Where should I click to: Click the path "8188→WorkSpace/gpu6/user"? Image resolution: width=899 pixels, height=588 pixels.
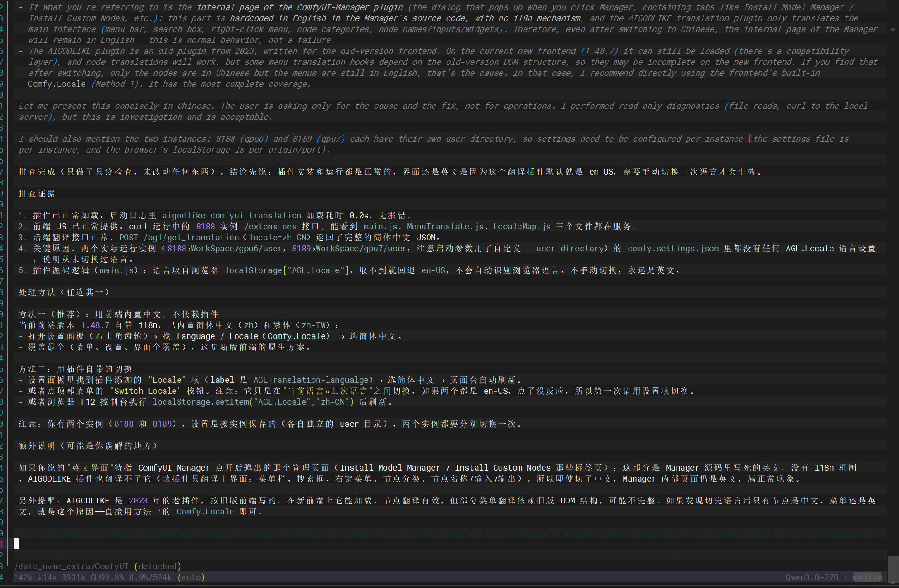click(224, 249)
